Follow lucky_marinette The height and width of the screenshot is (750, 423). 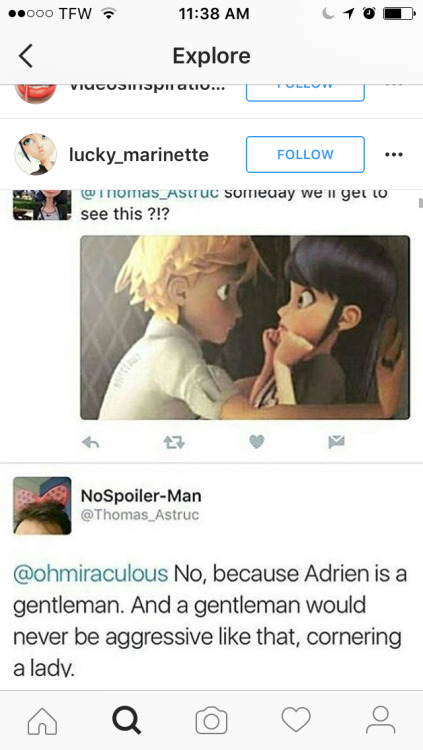click(x=305, y=154)
